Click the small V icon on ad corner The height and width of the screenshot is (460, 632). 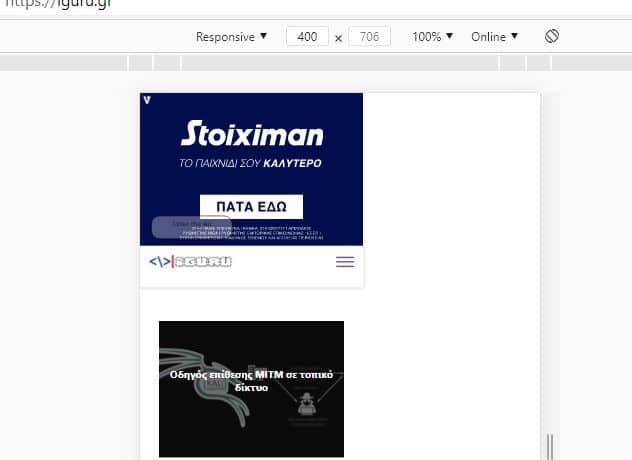(x=147, y=100)
